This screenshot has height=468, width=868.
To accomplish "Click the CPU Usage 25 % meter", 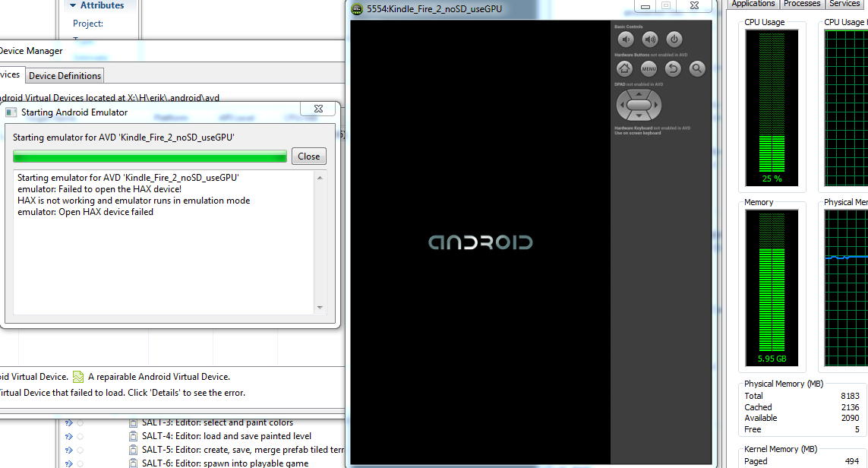I will (772, 108).
